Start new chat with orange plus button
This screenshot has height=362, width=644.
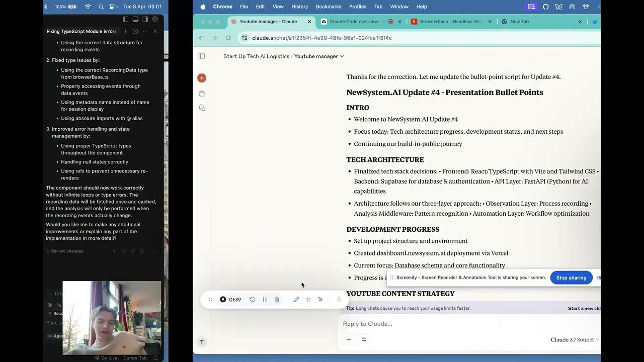202,78
